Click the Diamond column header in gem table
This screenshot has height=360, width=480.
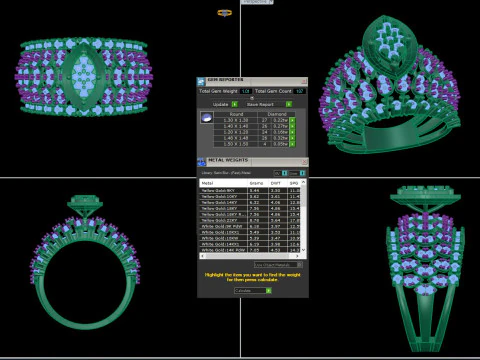pos(277,114)
